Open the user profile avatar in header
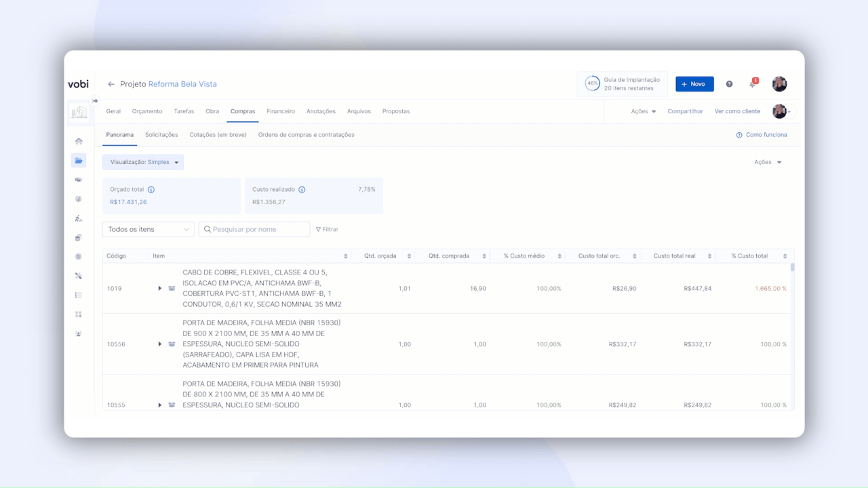Screen dimensions: 868x488 [x=779, y=84]
